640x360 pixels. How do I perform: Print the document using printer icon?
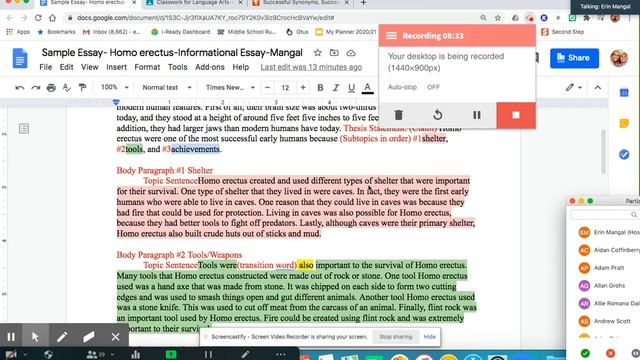[x=51, y=87]
